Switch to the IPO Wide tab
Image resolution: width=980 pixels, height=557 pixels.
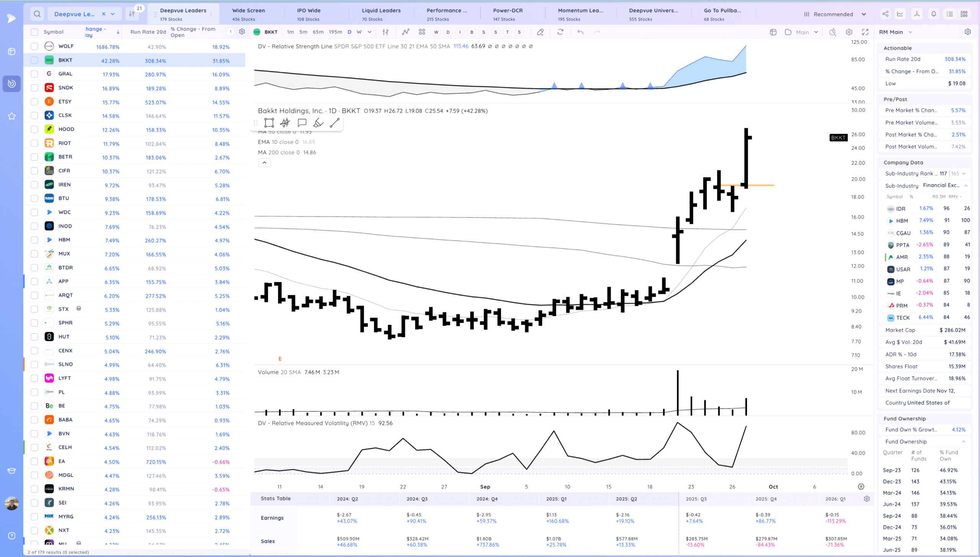click(309, 14)
